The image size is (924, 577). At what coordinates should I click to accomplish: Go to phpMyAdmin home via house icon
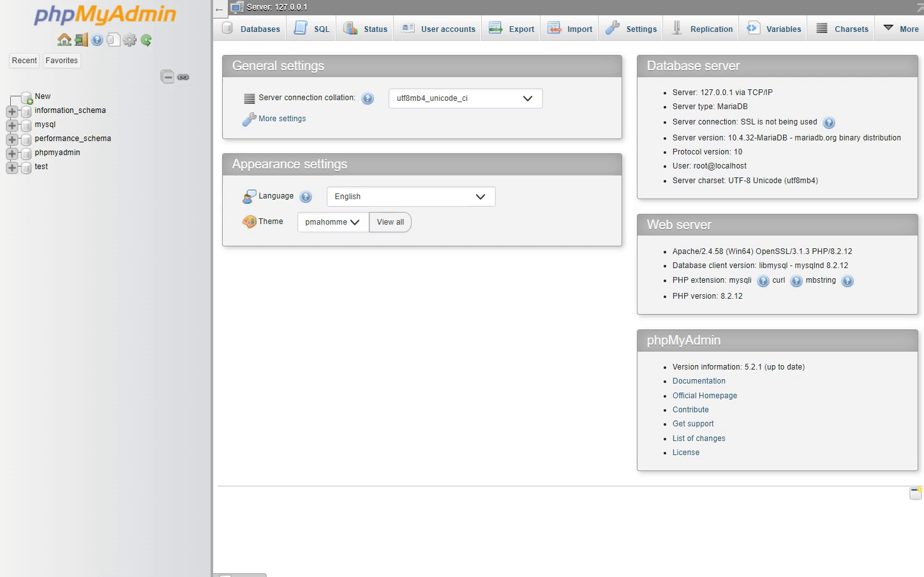click(x=64, y=40)
